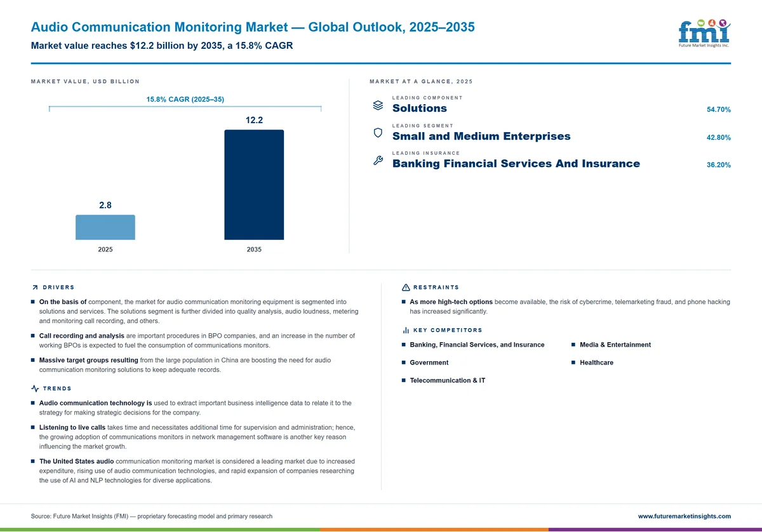Click the 2025 axis label
Viewport: 762px width, 532px height.
pos(105,249)
